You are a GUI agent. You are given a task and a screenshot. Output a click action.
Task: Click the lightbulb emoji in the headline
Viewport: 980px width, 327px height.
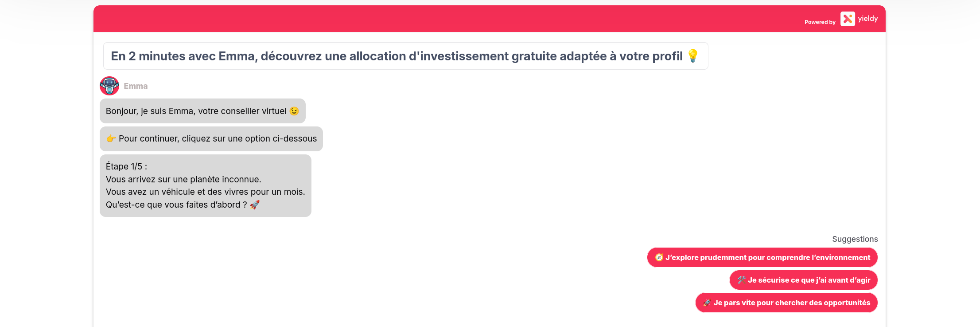click(693, 55)
